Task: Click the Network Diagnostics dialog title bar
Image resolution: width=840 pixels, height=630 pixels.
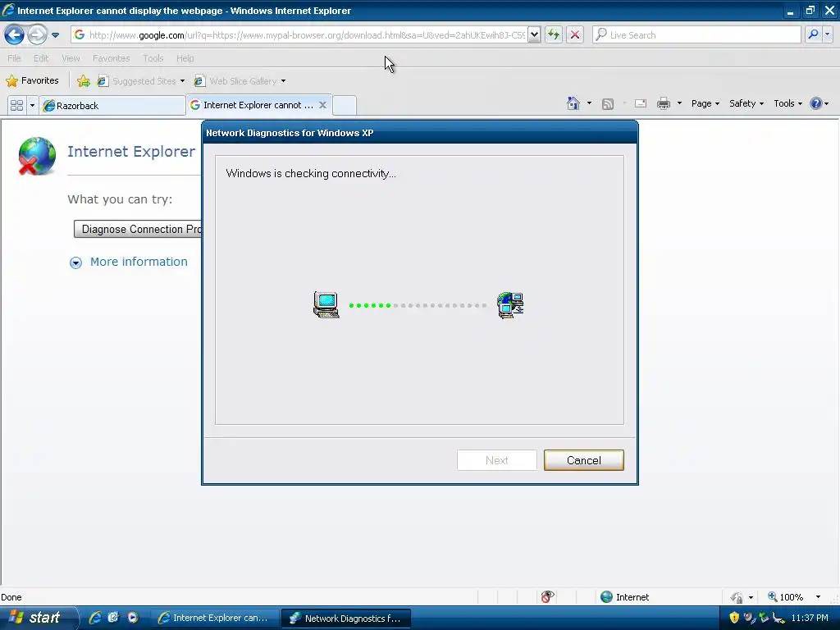Action: tap(419, 133)
